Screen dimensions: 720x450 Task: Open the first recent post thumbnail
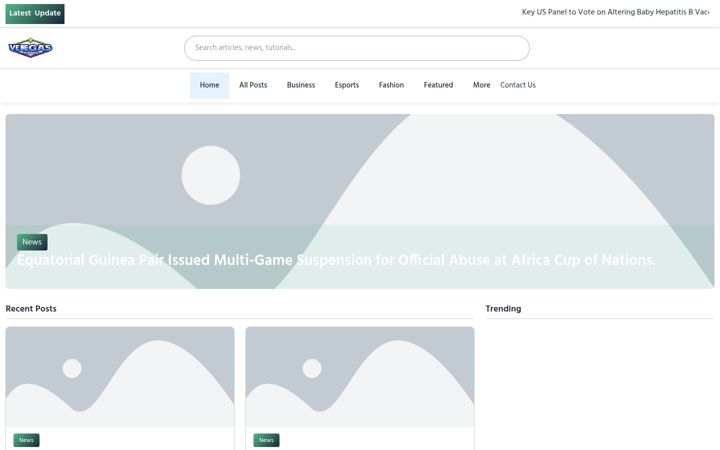(x=120, y=377)
